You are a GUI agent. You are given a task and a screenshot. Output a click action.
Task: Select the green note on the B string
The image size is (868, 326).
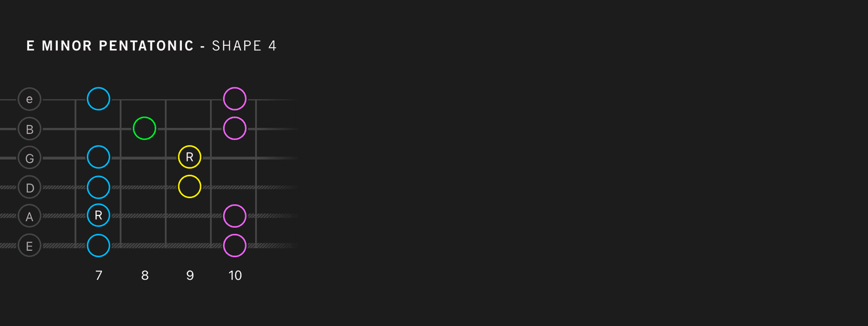click(x=144, y=128)
